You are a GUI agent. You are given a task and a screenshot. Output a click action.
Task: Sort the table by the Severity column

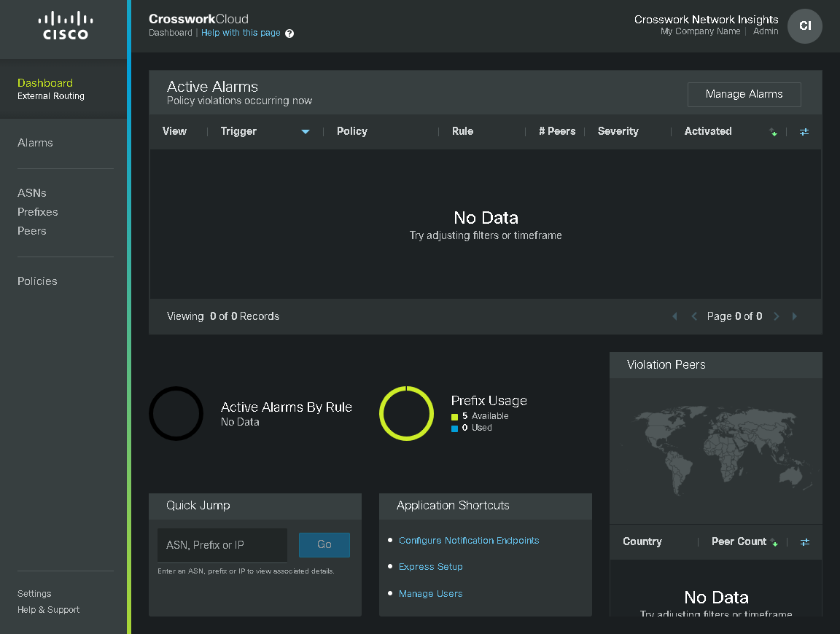coord(618,131)
